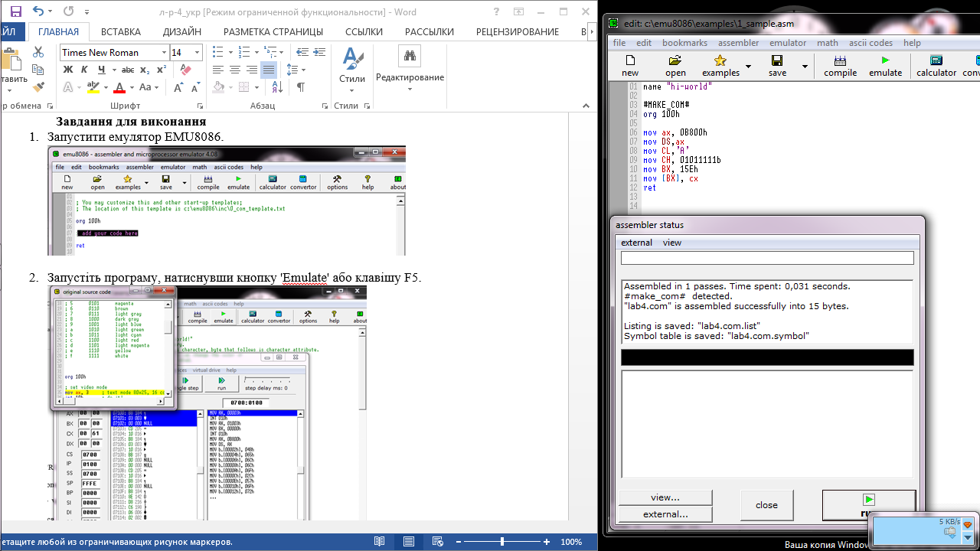Decrease the font size with the shrink icon
Screen dimensions: 980x551
click(194, 88)
